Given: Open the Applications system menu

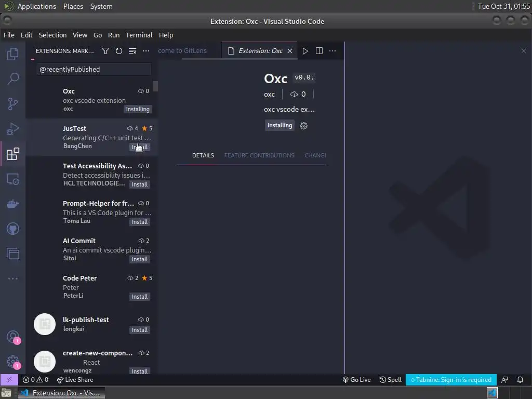Looking at the screenshot, I should [37, 6].
